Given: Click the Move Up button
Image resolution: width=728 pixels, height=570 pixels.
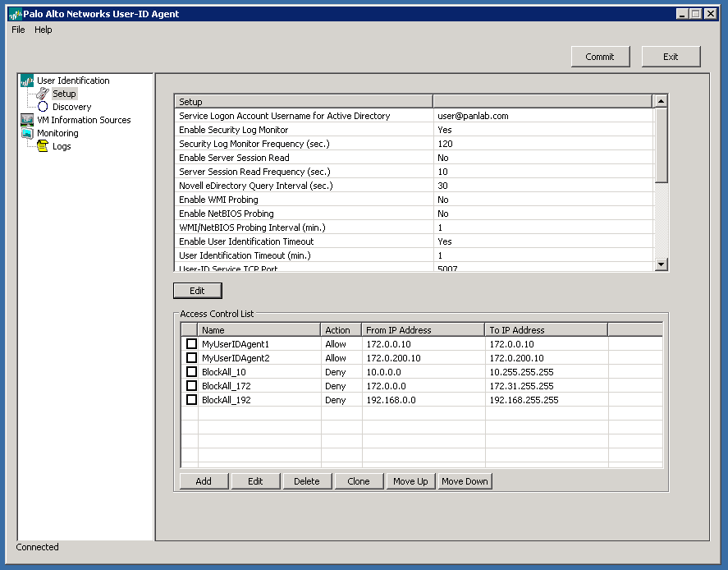Looking at the screenshot, I should coord(410,481).
